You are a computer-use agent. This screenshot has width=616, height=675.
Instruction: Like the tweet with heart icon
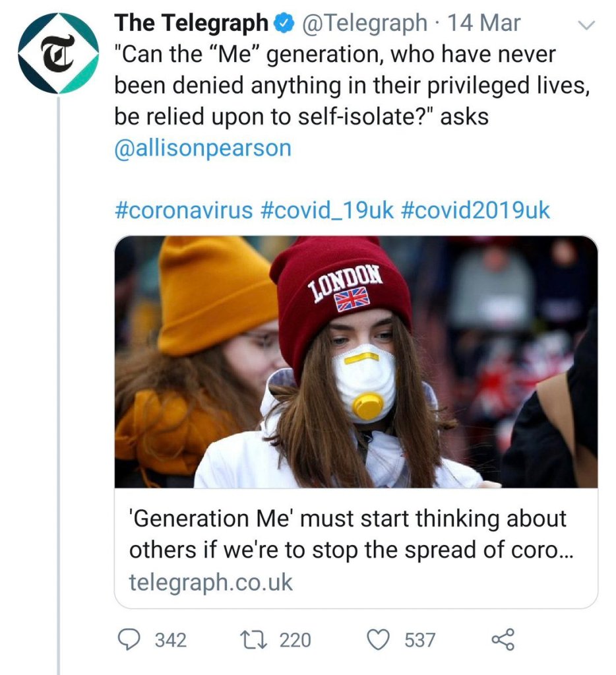pyautogui.click(x=378, y=639)
